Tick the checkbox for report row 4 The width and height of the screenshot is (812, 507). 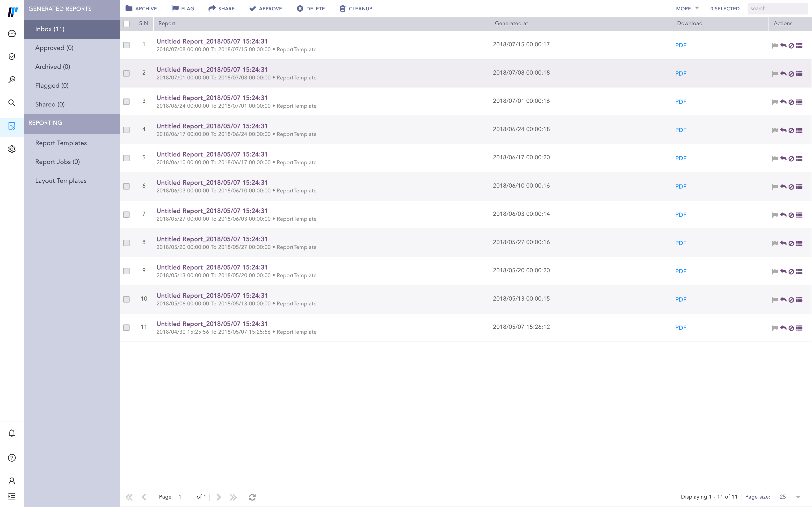point(126,130)
